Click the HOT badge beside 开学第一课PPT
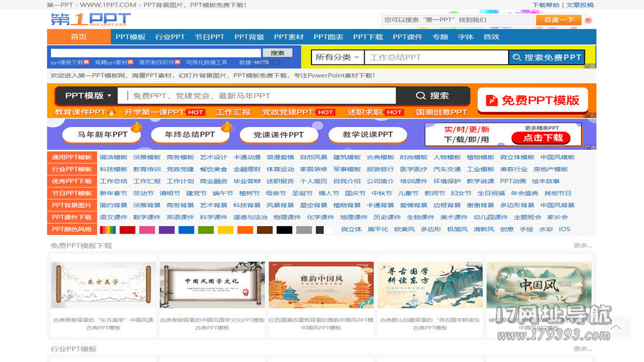 tap(196, 112)
